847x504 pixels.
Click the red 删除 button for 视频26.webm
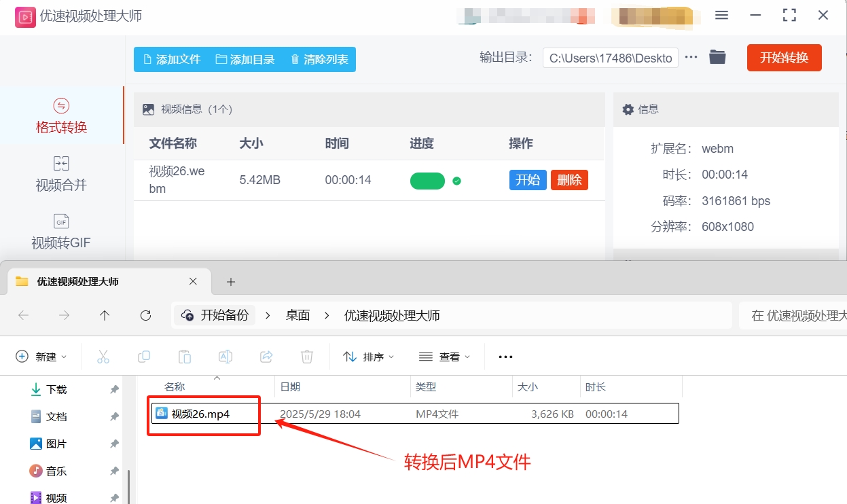pyautogui.click(x=569, y=180)
